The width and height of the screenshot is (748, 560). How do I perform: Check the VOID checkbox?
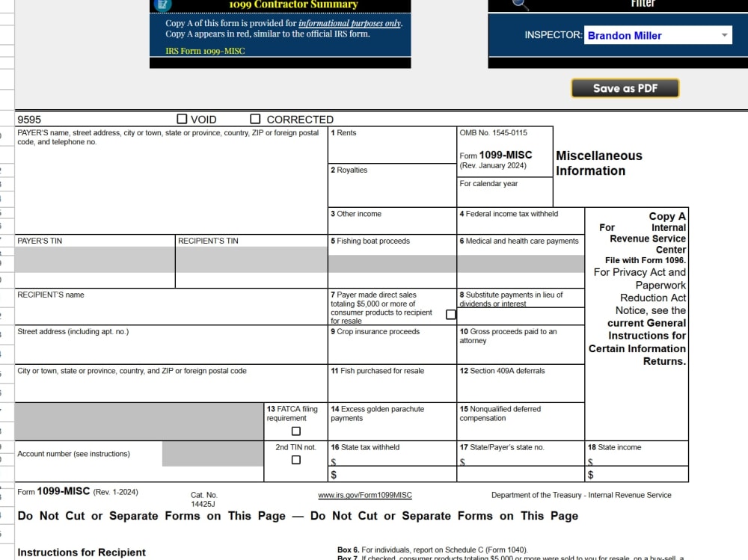click(182, 119)
